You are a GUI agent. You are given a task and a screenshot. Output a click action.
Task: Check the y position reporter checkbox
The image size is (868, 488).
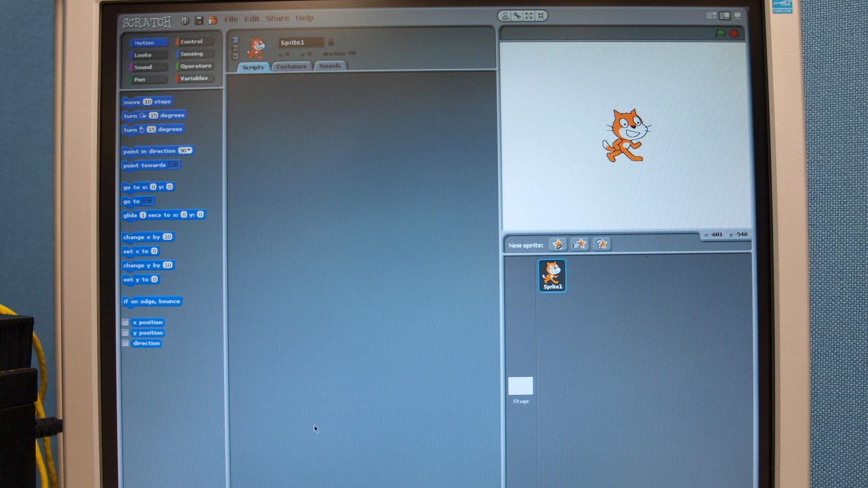[125, 333]
